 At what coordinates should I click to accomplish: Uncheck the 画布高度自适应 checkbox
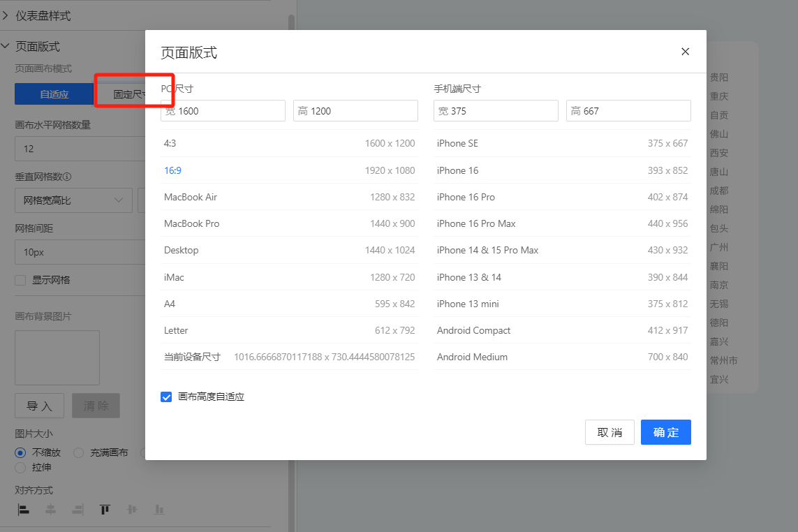pyautogui.click(x=166, y=397)
